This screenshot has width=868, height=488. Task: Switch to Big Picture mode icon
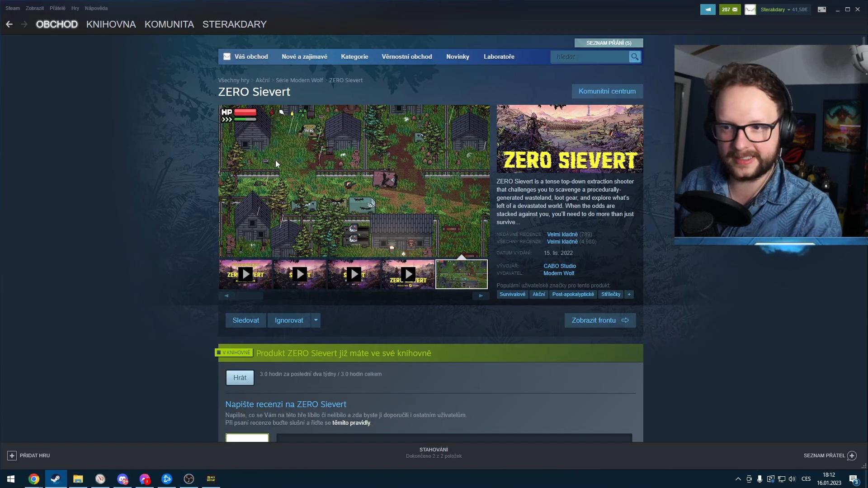point(822,9)
